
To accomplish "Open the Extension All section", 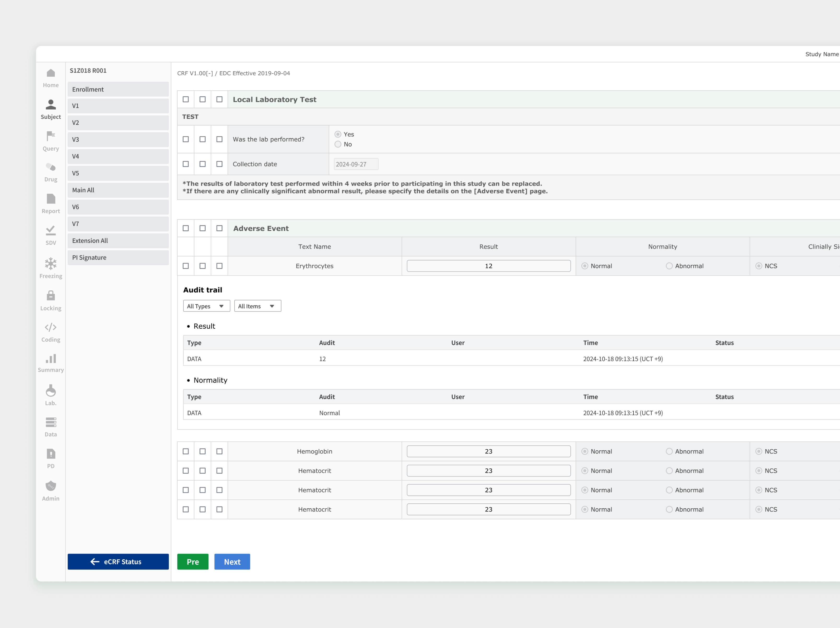I will [118, 241].
